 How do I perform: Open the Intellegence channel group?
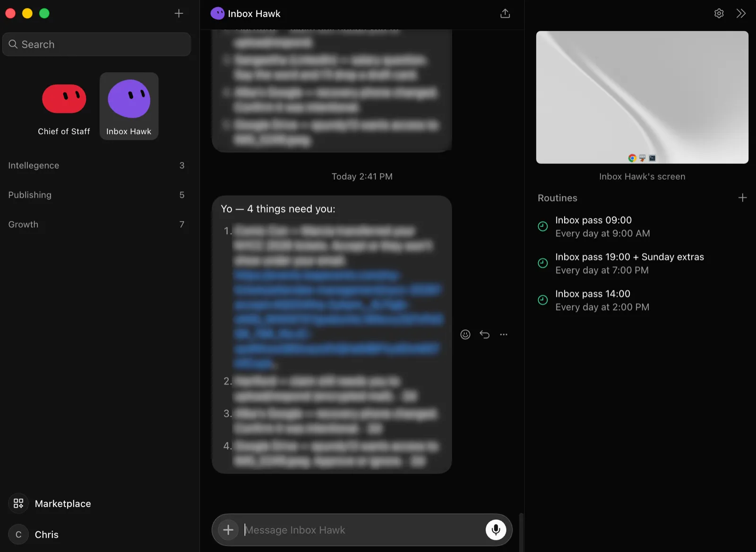pyautogui.click(x=96, y=165)
